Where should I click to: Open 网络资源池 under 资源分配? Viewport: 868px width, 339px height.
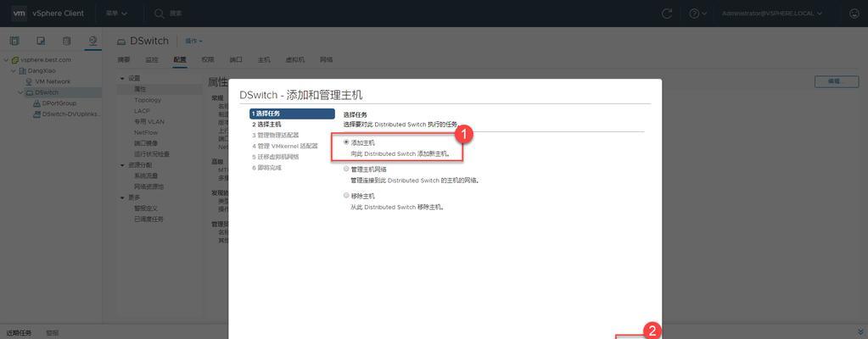[x=149, y=187]
